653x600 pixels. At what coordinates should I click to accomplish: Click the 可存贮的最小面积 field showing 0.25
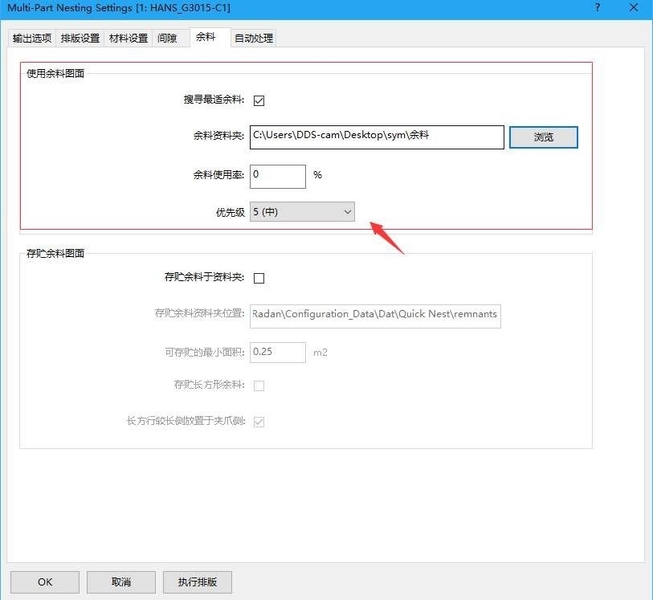click(x=278, y=352)
